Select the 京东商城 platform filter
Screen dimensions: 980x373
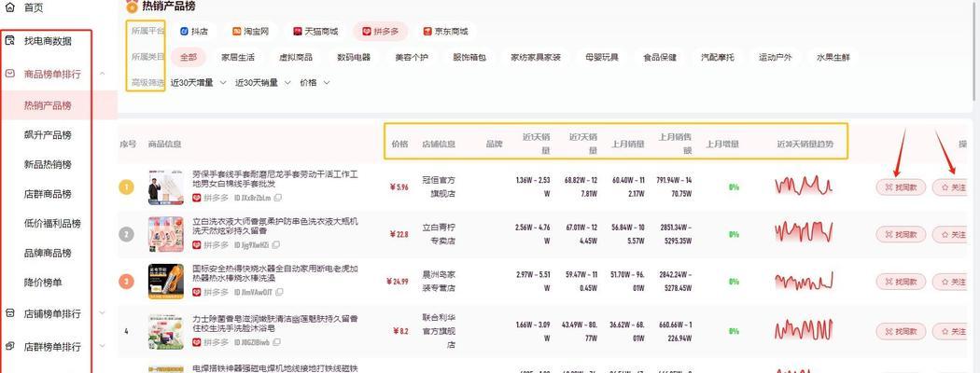coord(445,32)
